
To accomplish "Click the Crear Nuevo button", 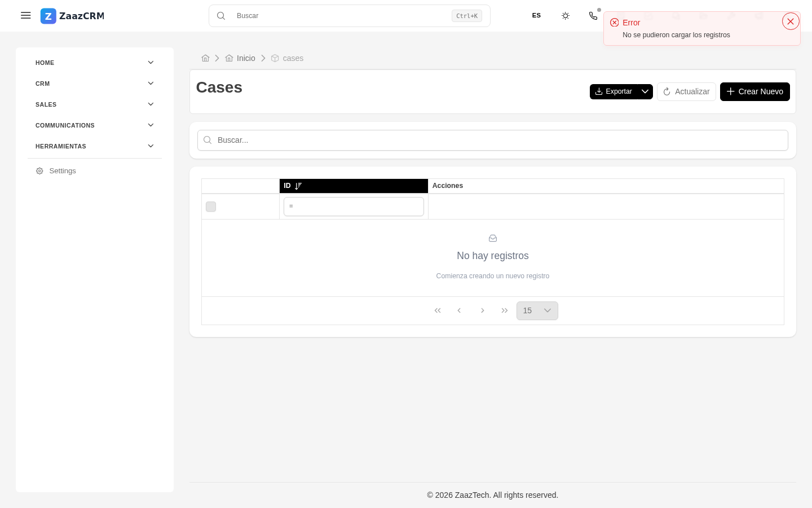I will click(754, 91).
